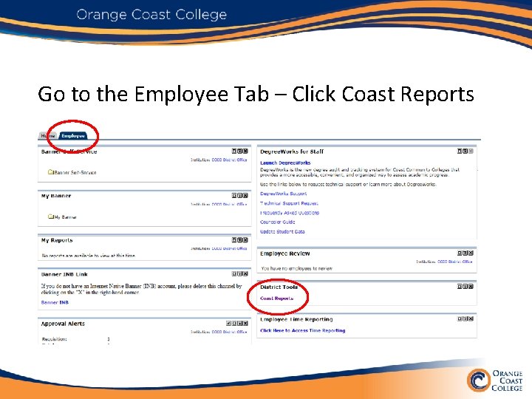Screen dimensions: 532x399
Task: Open the My Banner folder icon
Action: pos(51,216)
